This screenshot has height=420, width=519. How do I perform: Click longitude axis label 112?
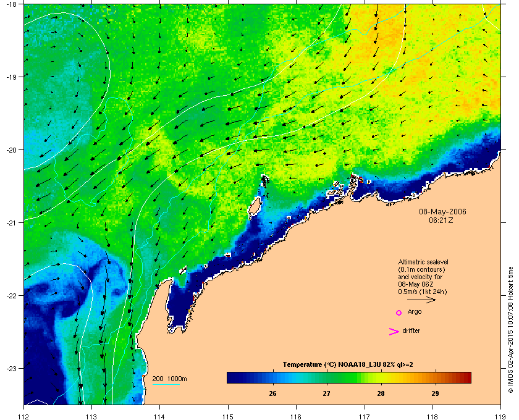23,417
